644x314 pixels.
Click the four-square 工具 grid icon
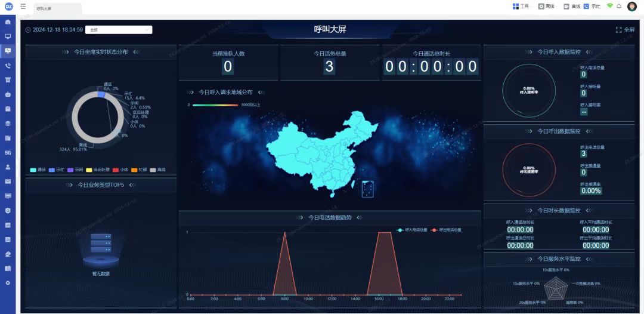point(515,6)
